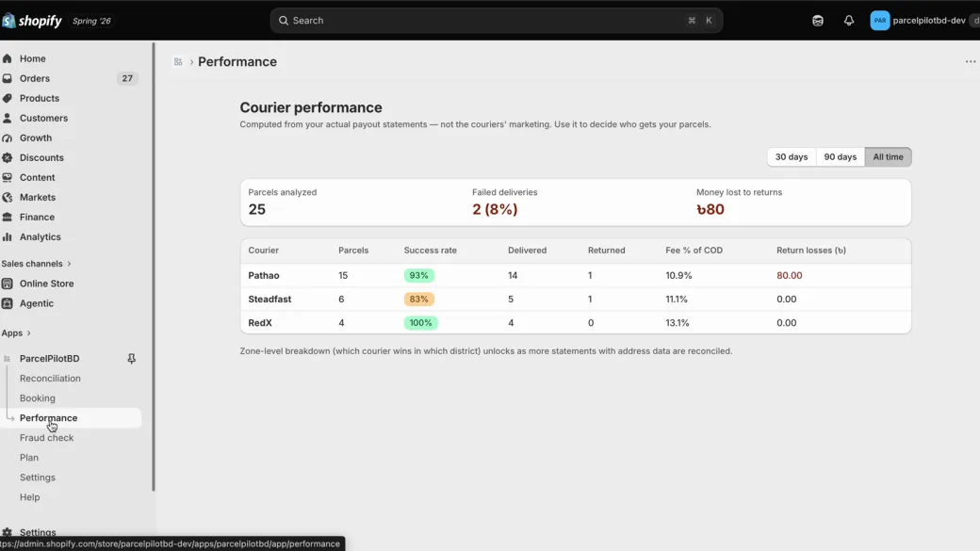Click the Orders count badge 27
The image size is (980, 551).
[127, 79]
